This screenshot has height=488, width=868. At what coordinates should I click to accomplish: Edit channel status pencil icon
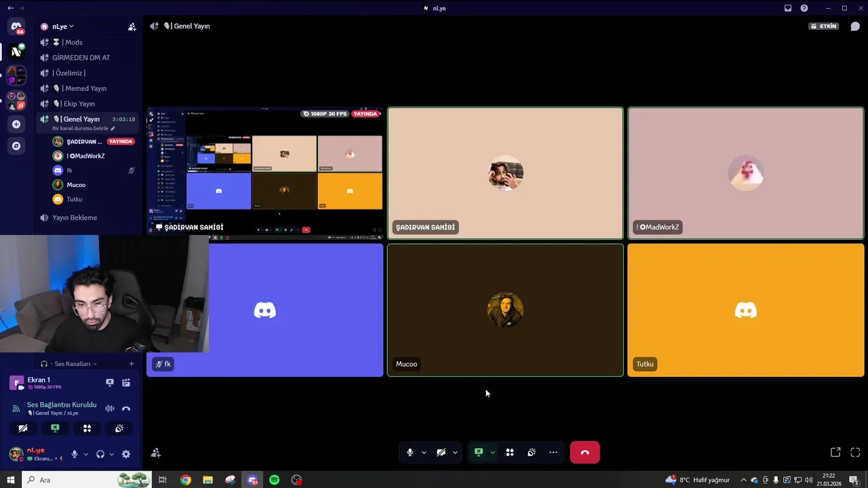click(x=113, y=128)
